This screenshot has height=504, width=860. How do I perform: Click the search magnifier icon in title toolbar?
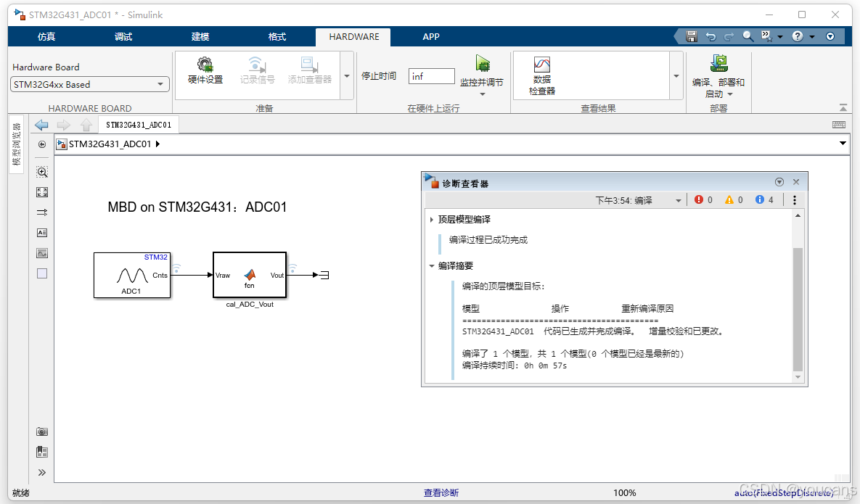point(748,36)
